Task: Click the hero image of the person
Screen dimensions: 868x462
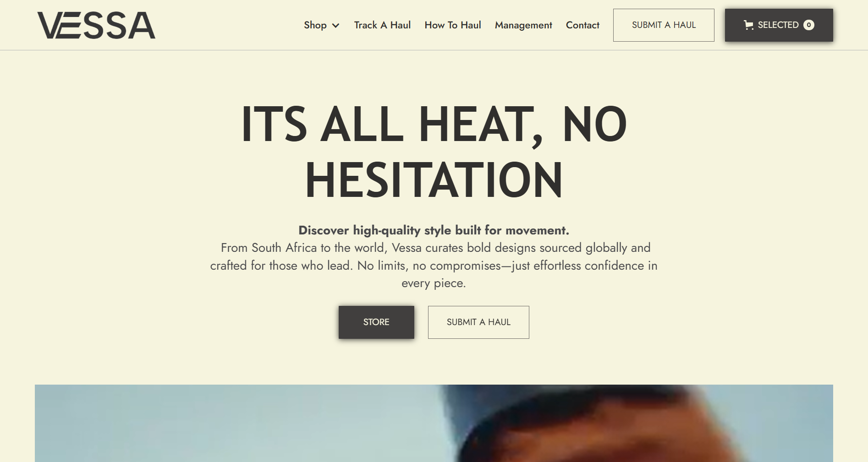Action: click(x=434, y=423)
